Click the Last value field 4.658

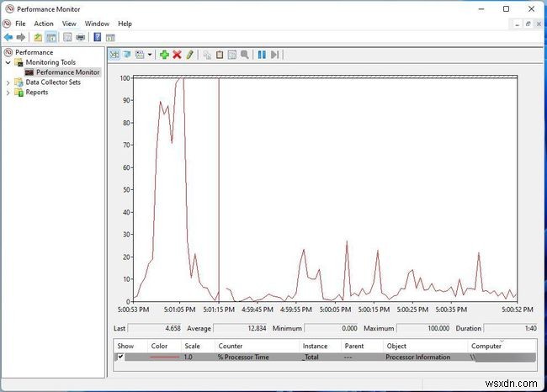[155, 328]
